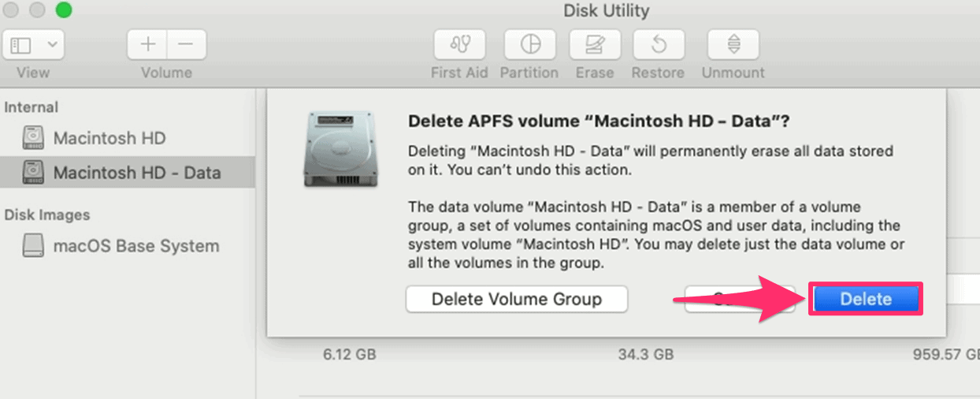Click the Delete Volume Group button
This screenshot has height=399, width=980.
pos(517,300)
